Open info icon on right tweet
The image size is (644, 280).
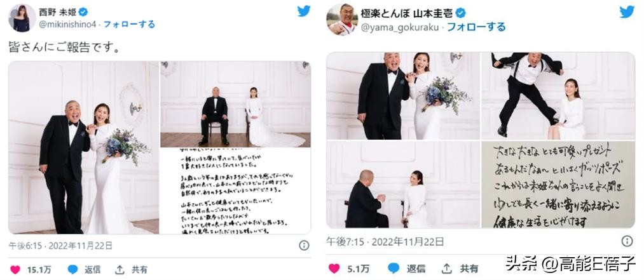tap(627, 241)
